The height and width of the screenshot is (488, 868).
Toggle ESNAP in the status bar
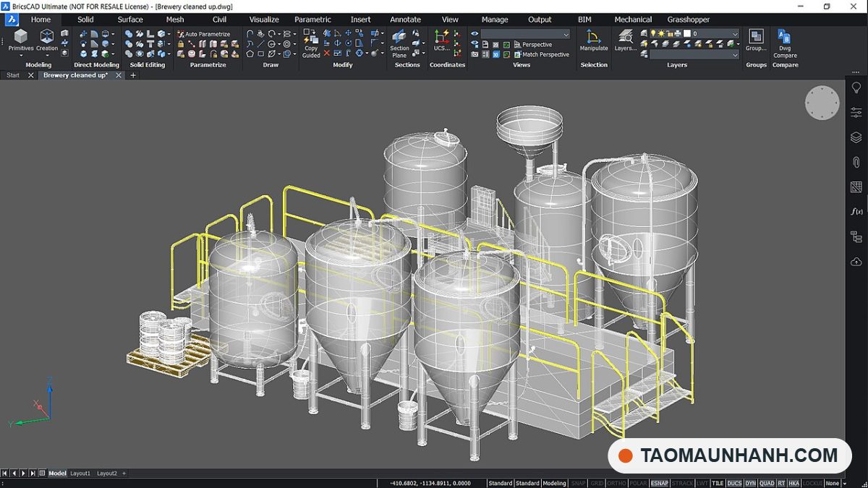point(659,483)
